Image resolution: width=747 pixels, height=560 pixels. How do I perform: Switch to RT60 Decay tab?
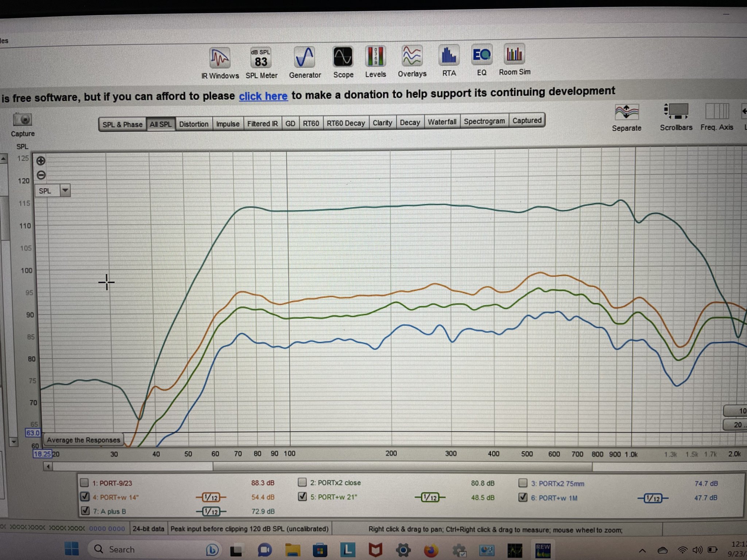tap(346, 123)
